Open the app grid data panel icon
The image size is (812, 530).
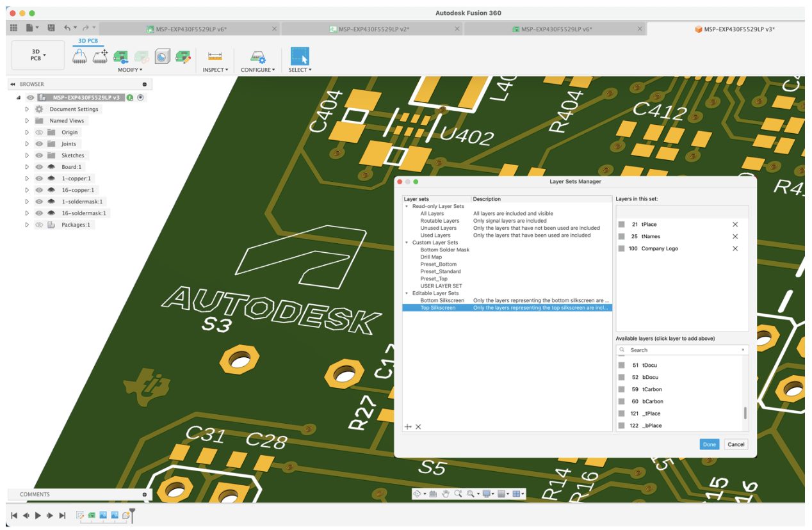[13, 28]
